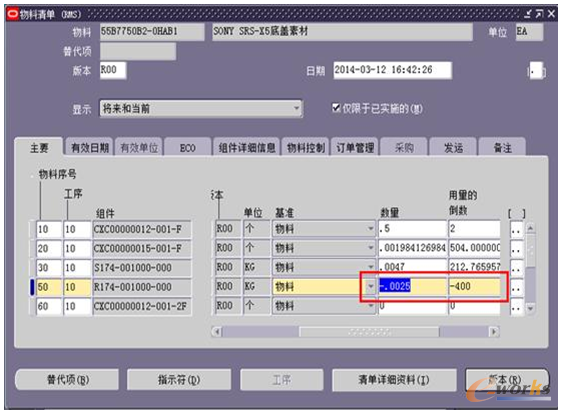The width and height of the screenshot is (561, 412).
Task: Open the 组件详细信息 tab
Action: 247,147
